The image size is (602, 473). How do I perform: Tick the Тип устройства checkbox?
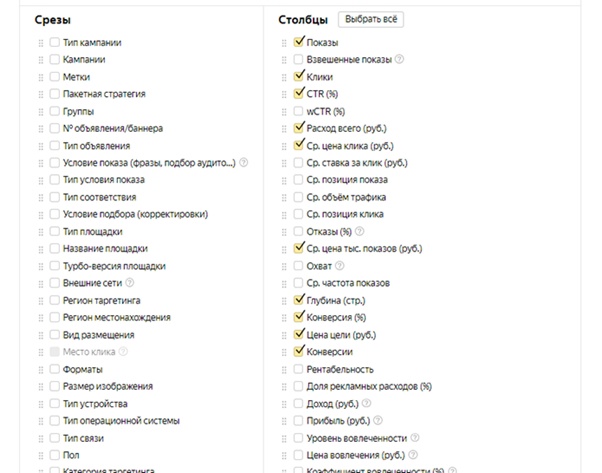coord(54,404)
